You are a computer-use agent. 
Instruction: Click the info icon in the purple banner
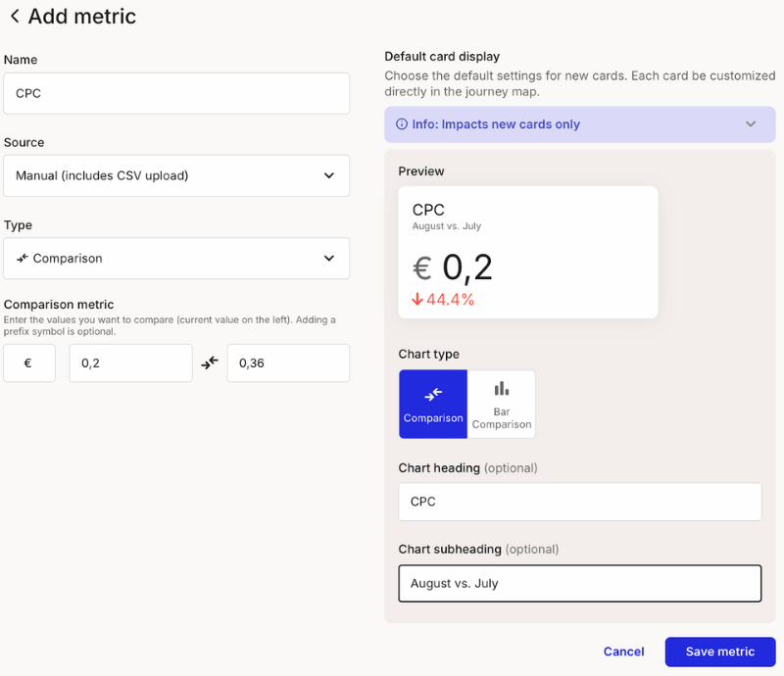(401, 124)
